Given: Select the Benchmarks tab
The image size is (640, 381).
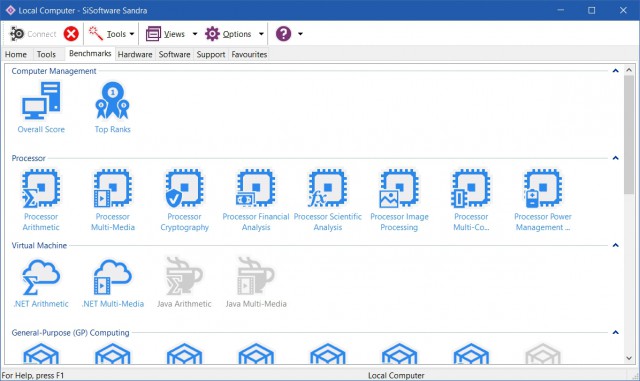Looking at the screenshot, I should tap(90, 53).
